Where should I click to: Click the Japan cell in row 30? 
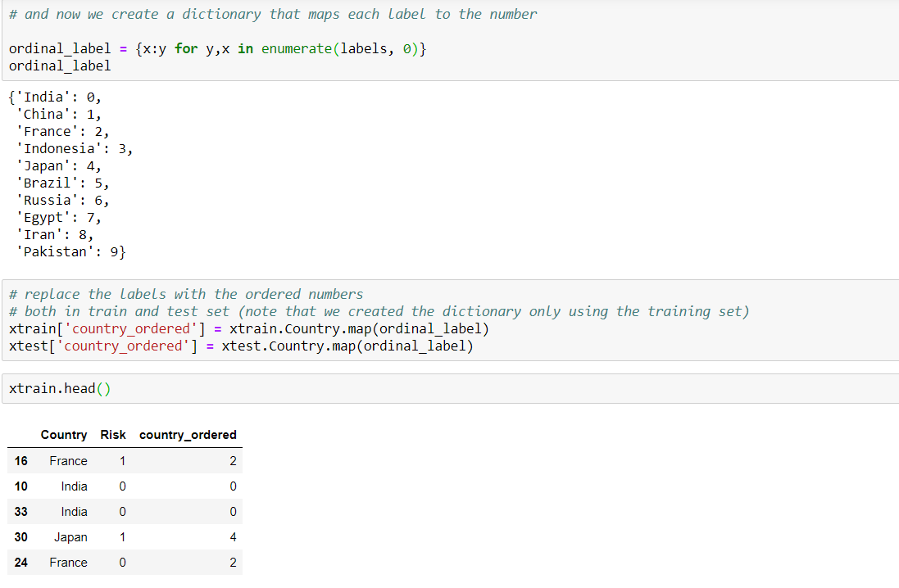(70, 536)
